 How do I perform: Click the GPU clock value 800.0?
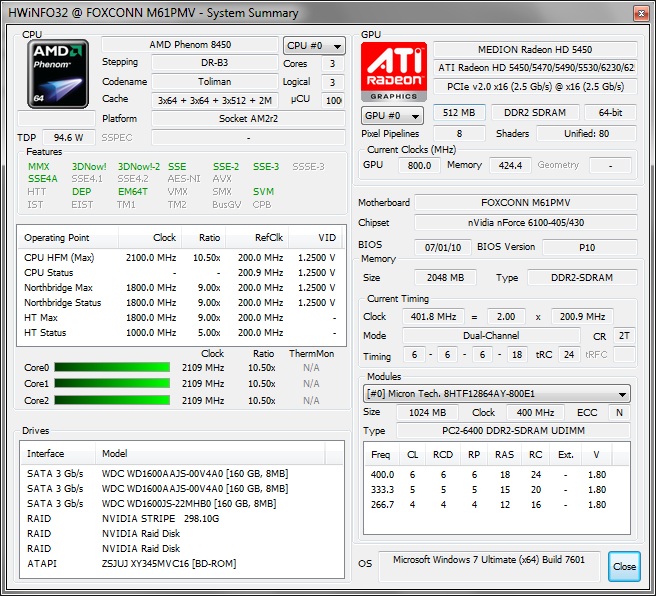[x=419, y=165]
